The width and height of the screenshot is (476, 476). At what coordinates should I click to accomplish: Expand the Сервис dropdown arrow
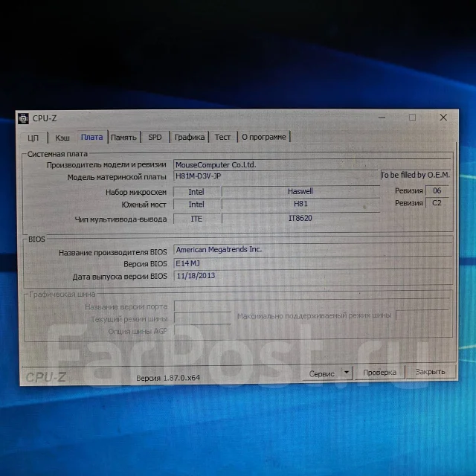point(347,373)
